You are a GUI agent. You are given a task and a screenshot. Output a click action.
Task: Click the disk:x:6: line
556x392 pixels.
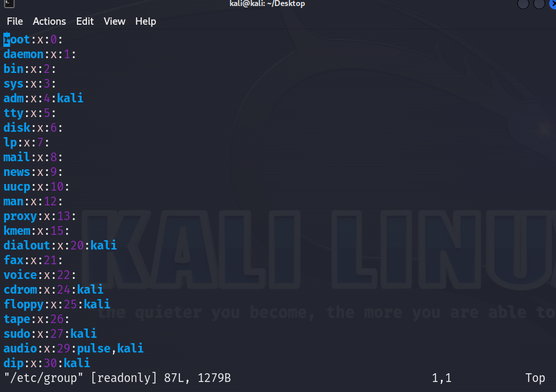point(33,128)
